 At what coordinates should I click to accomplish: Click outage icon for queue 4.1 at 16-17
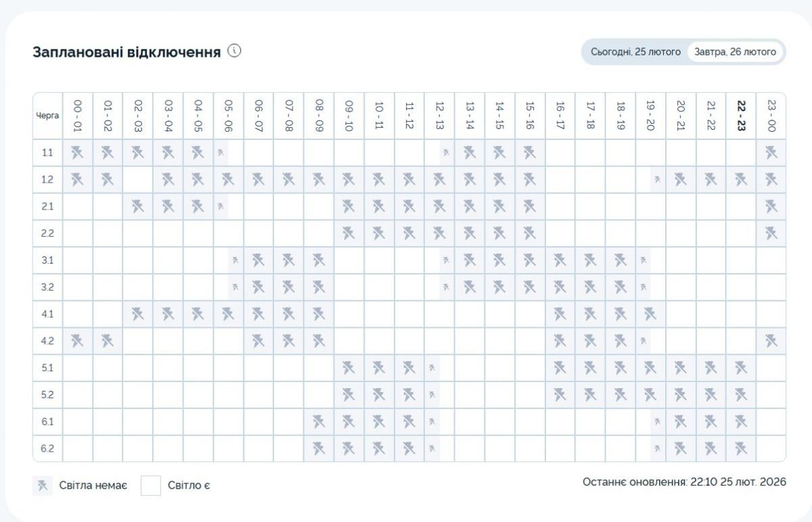(560, 314)
